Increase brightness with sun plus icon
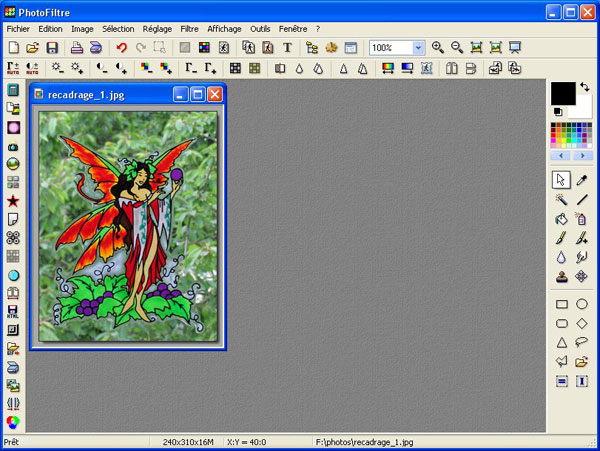Screen dimensions: 600x451 [x=77, y=68]
